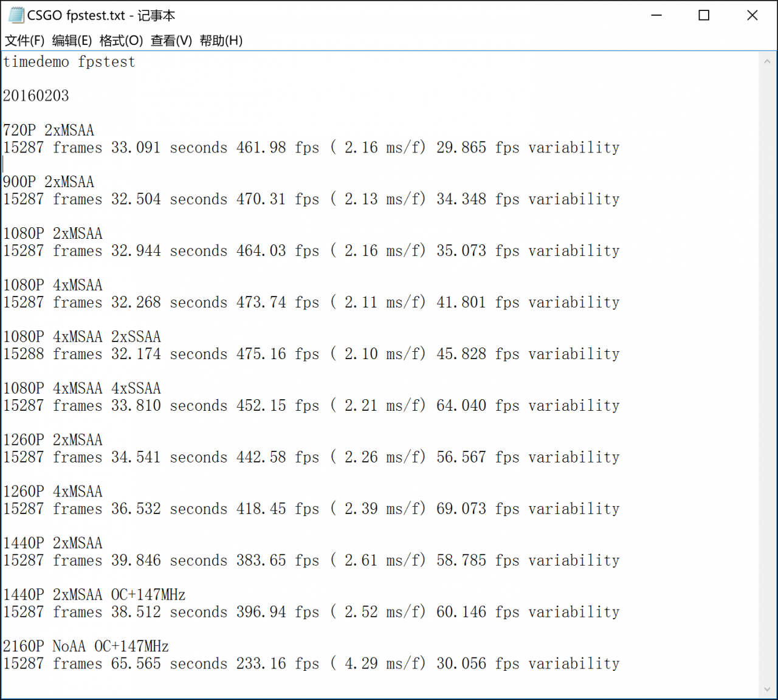Viewport: 778px width, 700px height.
Task: Close the Notepad window
Action: point(752,15)
